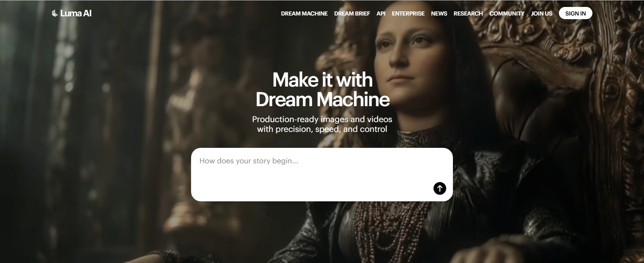Open the Community link
This screenshot has height=263, width=644.
point(507,13)
